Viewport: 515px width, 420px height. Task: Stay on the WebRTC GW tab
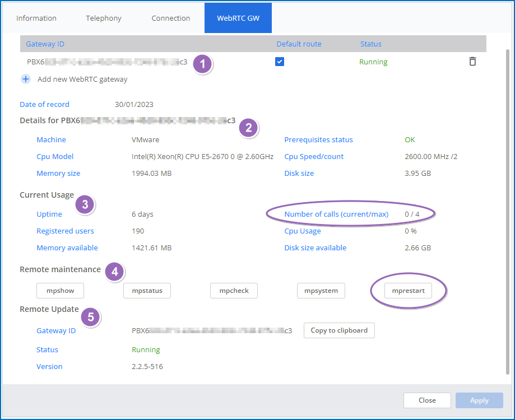(x=238, y=18)
